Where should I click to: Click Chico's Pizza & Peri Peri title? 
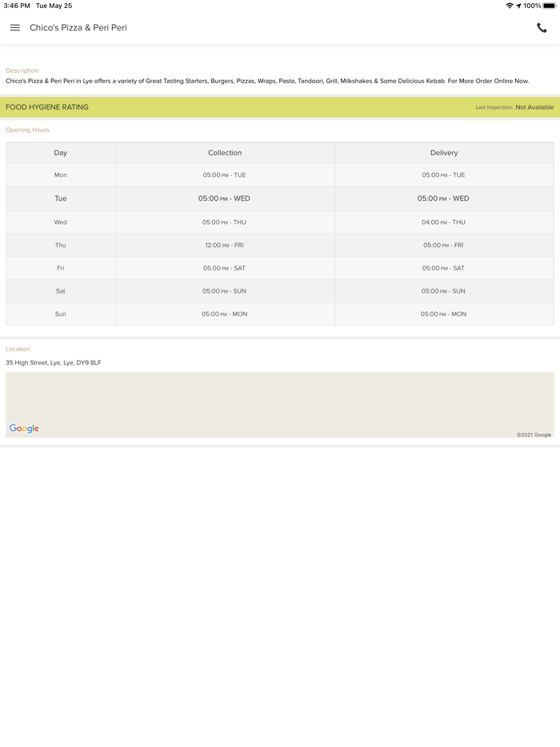(78, 28)
